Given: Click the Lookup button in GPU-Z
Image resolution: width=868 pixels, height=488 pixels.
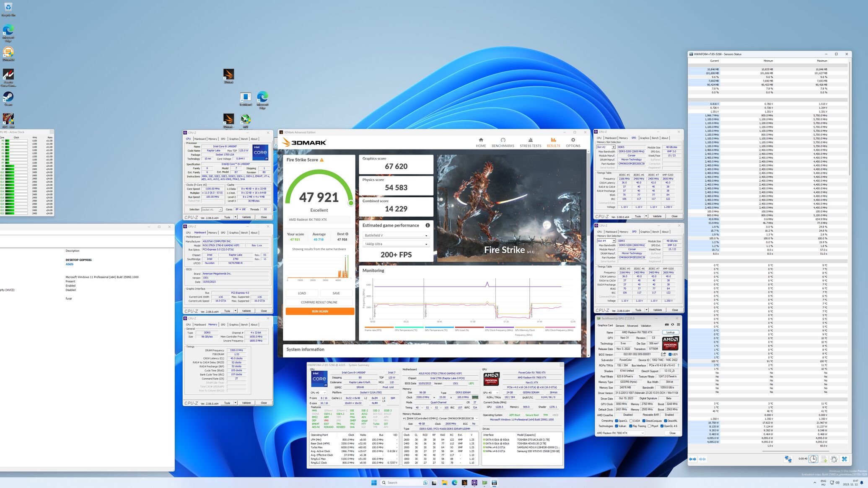Looking at the screenshot, I should point(671,332).
